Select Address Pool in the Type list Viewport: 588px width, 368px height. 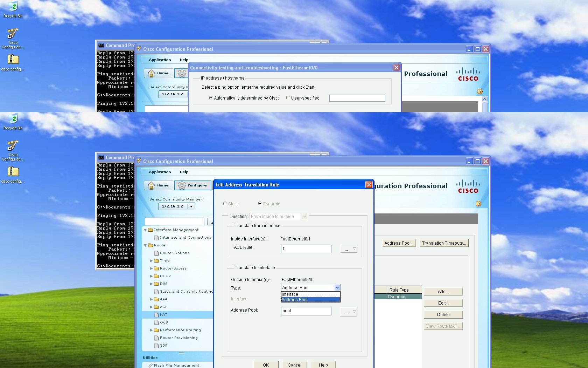coord(310,300)
